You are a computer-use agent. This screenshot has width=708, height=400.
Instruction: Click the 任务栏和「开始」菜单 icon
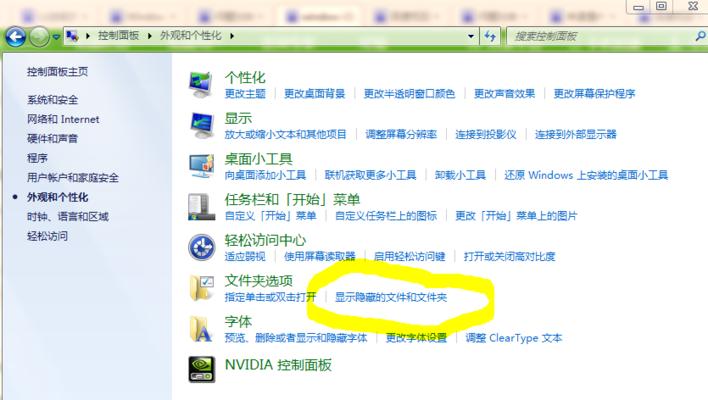pos(201,207)
